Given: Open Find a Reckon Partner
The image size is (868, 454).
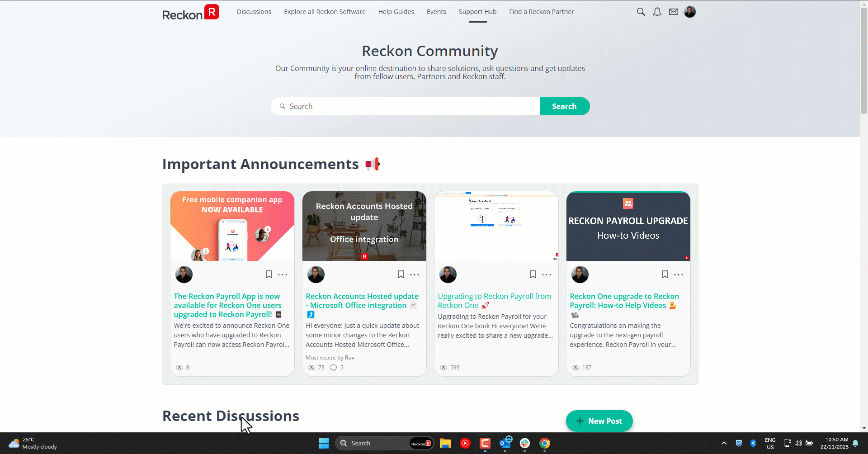Looking at the screenshot, I should pos(542,12).
